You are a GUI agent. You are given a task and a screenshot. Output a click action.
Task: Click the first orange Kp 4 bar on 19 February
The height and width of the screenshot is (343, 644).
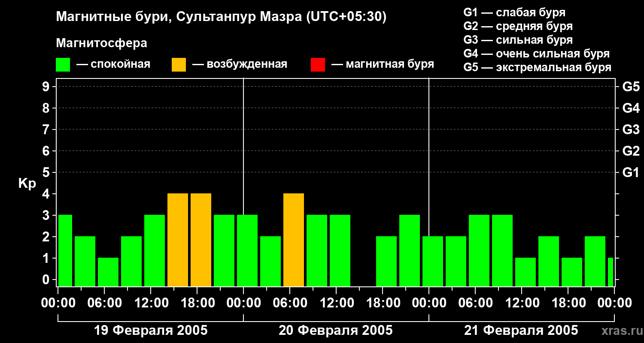[x=178, y=240]
